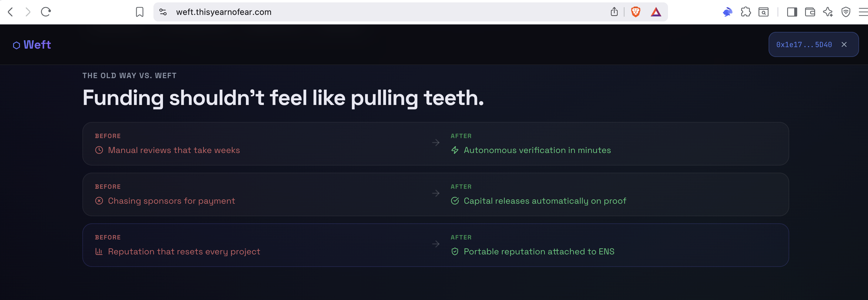Open Brave Shields lion icon
The width and height of the screenshot is (868, 300).
635,12
